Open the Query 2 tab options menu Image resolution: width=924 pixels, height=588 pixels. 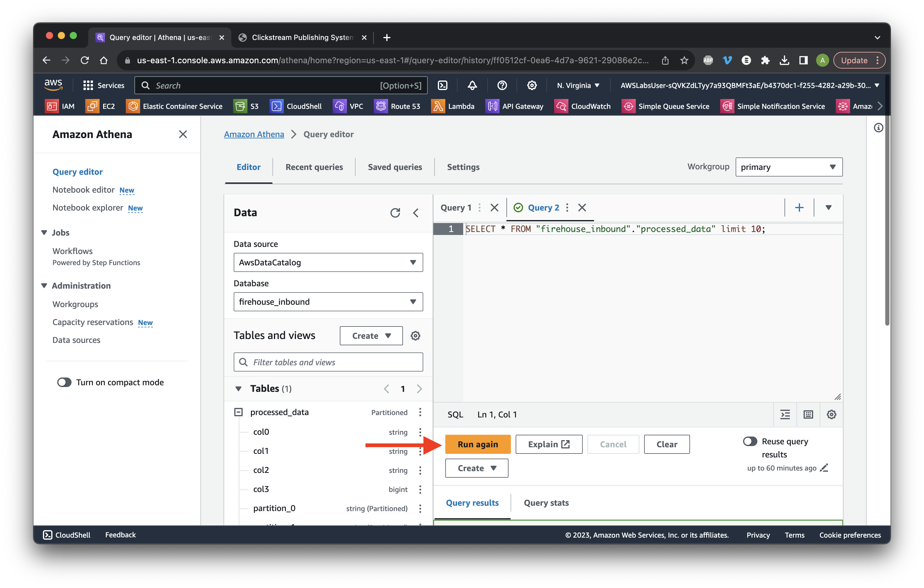(567, 208)
